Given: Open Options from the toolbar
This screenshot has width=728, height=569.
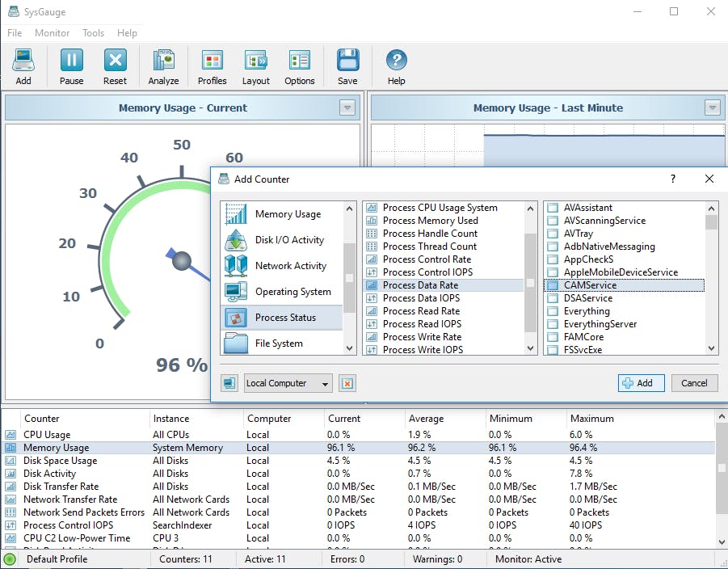Looking at the screenshot, I should 299,66.
